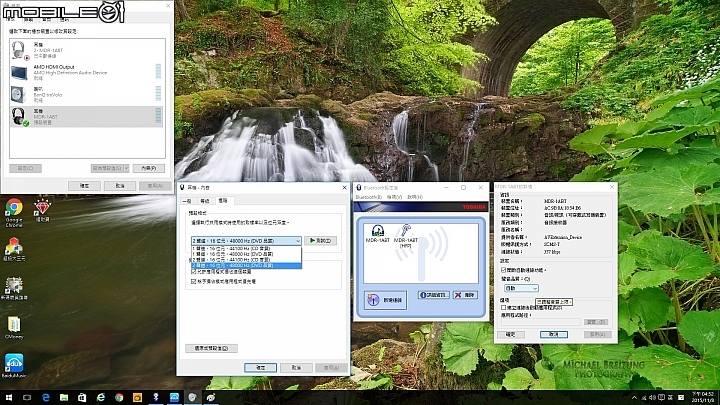The width and height of the screenshot is (720, 405).
Task: Select the disconnected 2-MDR-1ABT headphone device
Action: (x=87, y=50)
